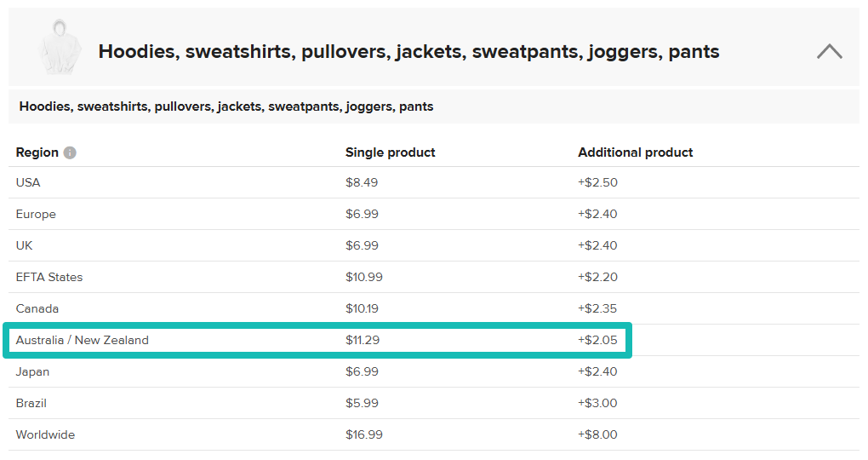Screen dimensions: 868x460
Task: Click the Japan region label
Action: coord(32,371)
